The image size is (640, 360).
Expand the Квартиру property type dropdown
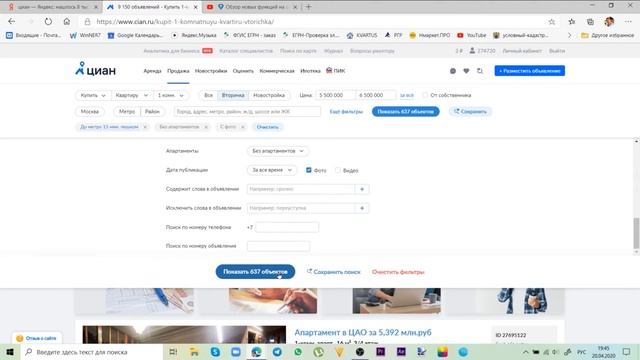pos(131,95)
